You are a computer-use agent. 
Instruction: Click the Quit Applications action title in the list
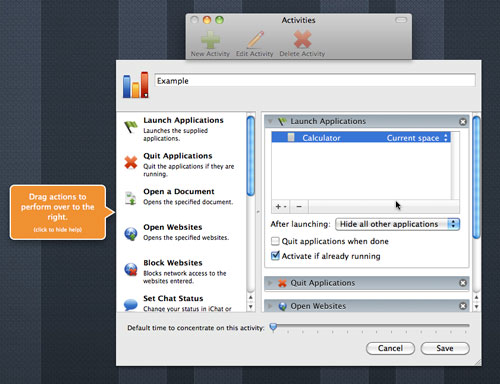point(178,156)
